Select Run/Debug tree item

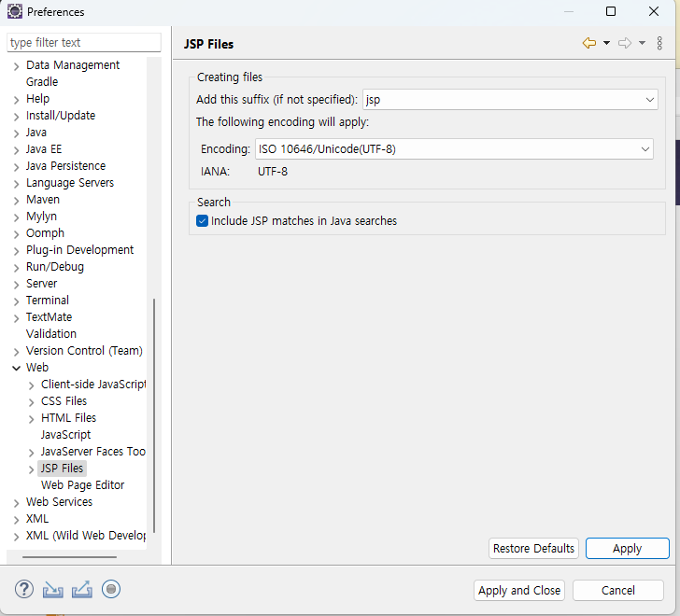click(54, 267)
